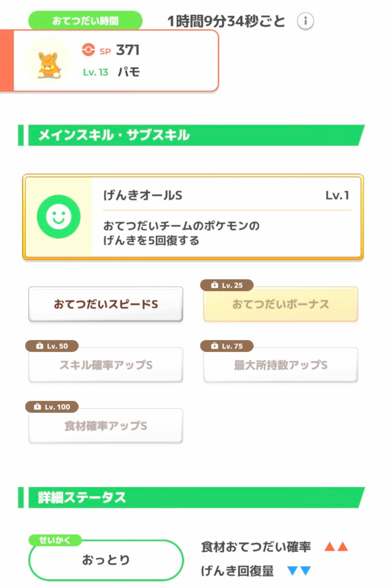Select the おてつだいスピードS sub skill

tap(106, 304)
